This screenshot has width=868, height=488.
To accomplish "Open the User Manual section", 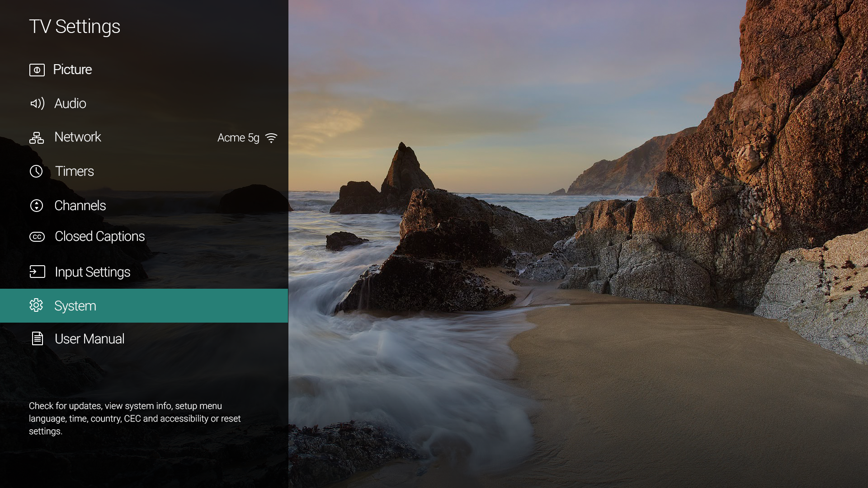I will [90, 339].
